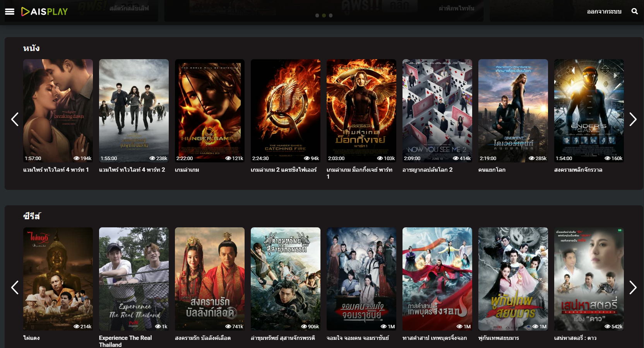The width and height of the screenshot is (644, 348).
Task: Click the AIS PLAY logo
Action: tap(45, 12)
